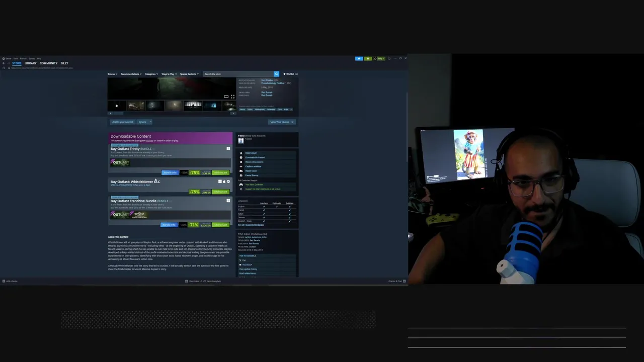
Task: Toggle theater mode on the video player
Action: (x=226, y=97)
